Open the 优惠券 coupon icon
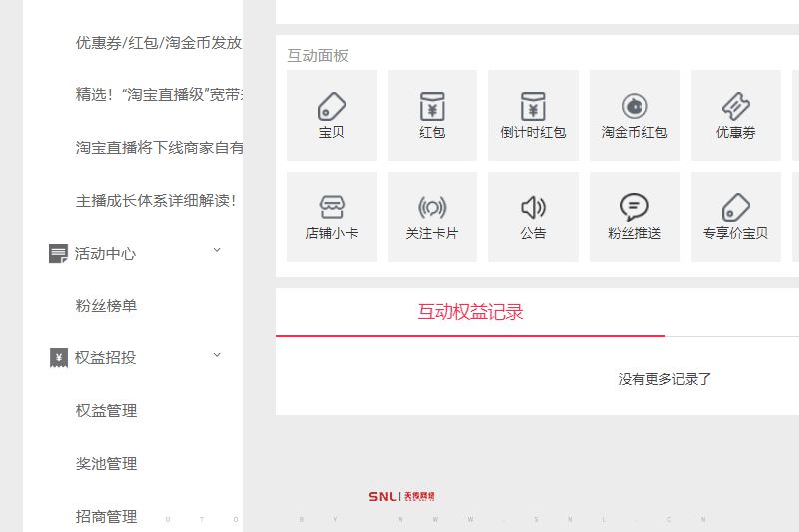 click(x=735, y=106)
